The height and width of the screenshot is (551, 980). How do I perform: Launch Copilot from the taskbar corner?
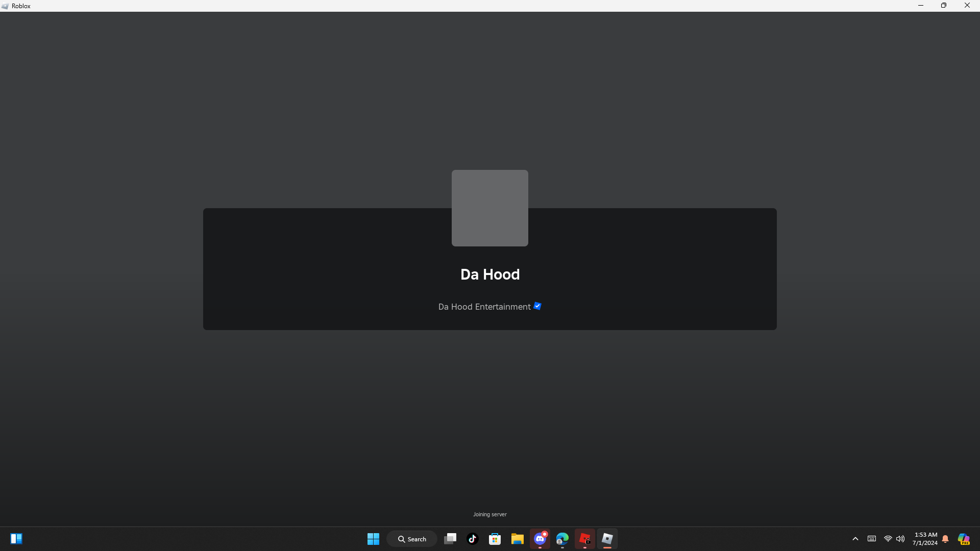964,539
